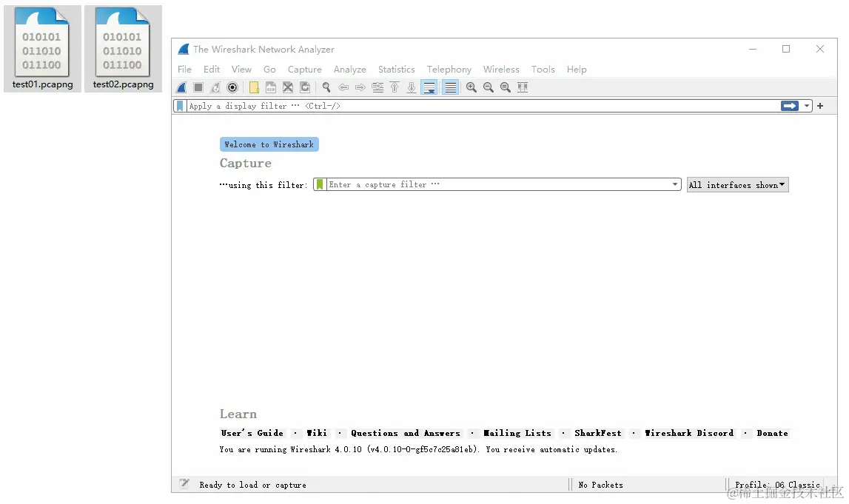Click the Wireshark title bar logo
849x504 pixels.
[184, 50]
